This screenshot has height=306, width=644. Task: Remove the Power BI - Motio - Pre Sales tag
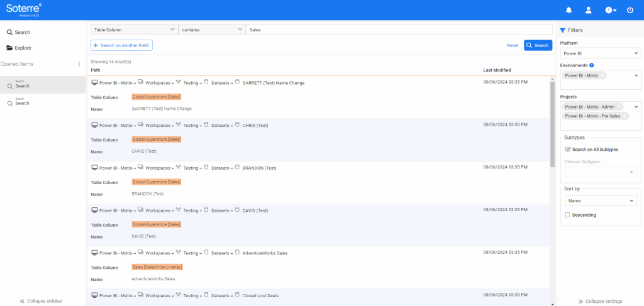tap(625, 116)
